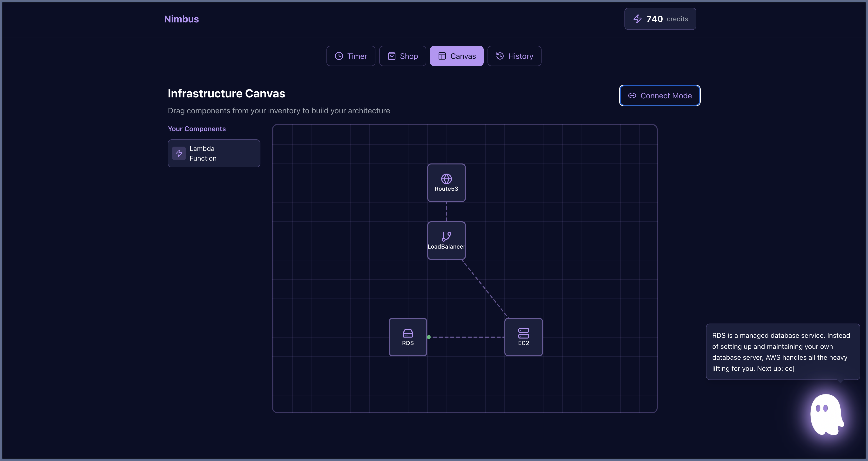The image size is (868, 461).
Task: Click the Lambda Function lightning icon
Action: 179,153
